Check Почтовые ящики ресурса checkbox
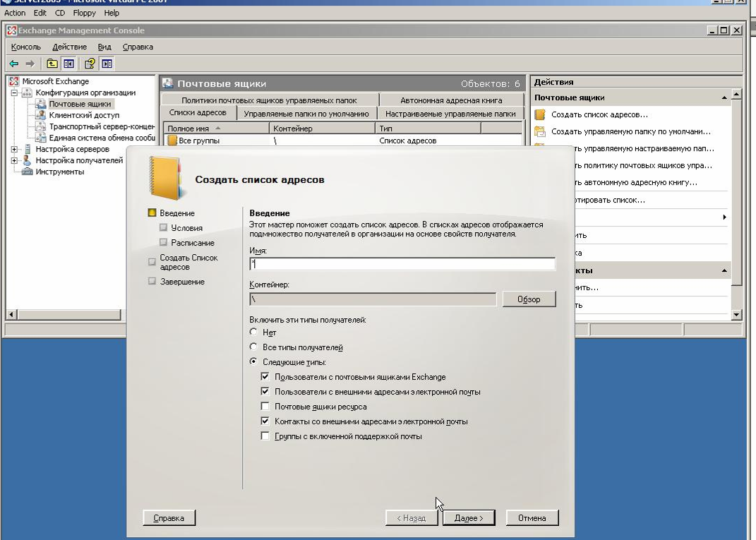 (265, 406)
